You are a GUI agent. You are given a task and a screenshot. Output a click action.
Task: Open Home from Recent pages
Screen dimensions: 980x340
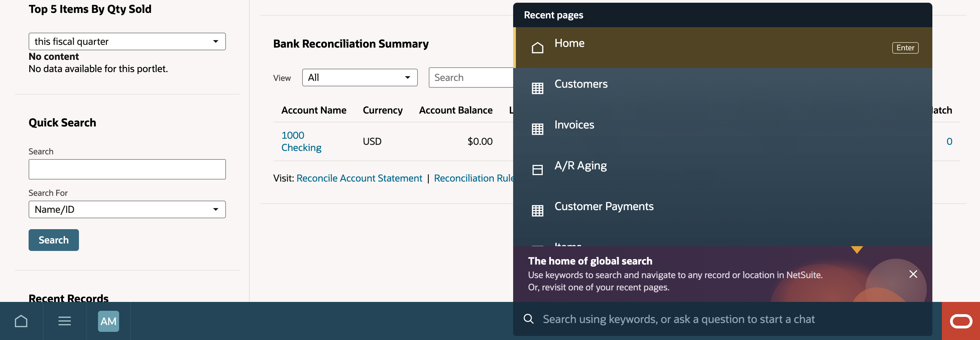click(x=722, y=48)
